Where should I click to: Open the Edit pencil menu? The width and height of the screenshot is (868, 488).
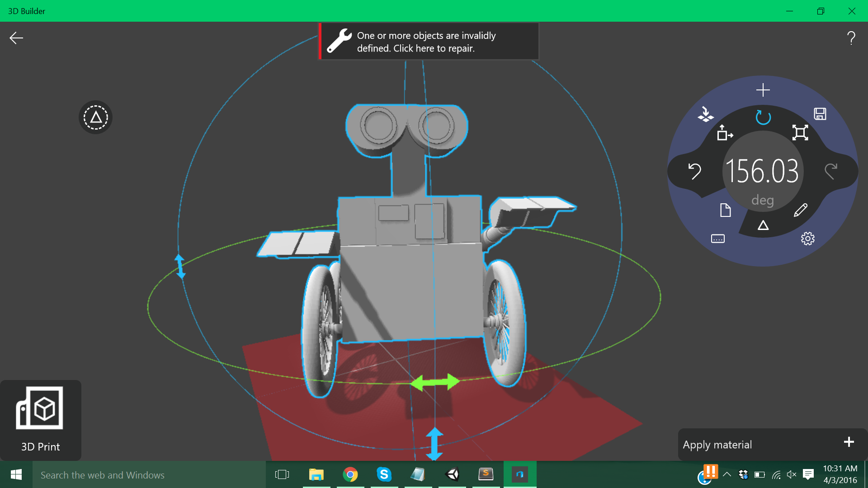[x=800, y=210]
